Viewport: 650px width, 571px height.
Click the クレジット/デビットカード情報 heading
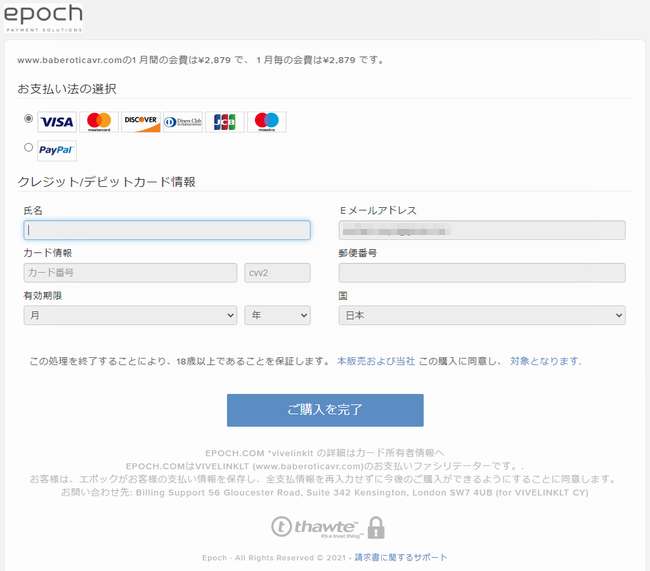[107, 182]
